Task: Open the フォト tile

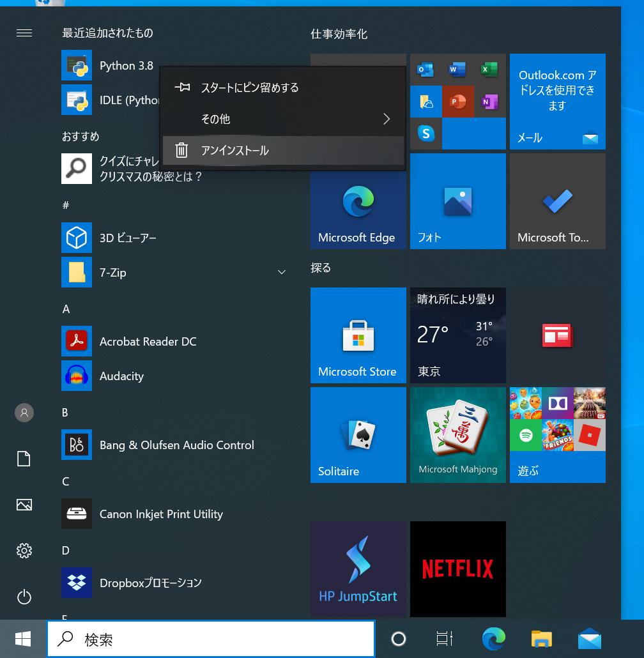Action: coord(457,201)
